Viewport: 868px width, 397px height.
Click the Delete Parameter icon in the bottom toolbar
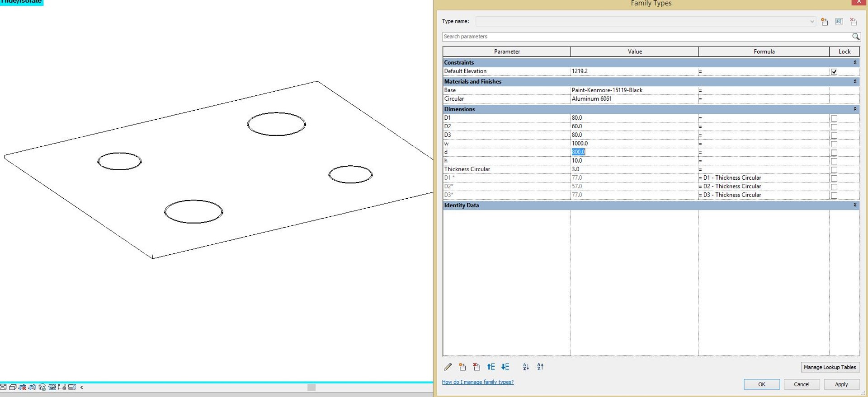(476, 367)
